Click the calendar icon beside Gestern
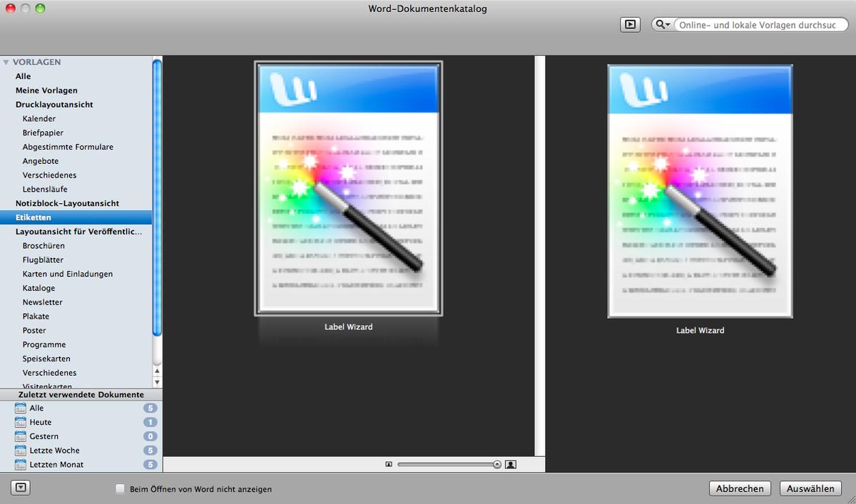This screenshot has height=504, width=856. [20, 436]
